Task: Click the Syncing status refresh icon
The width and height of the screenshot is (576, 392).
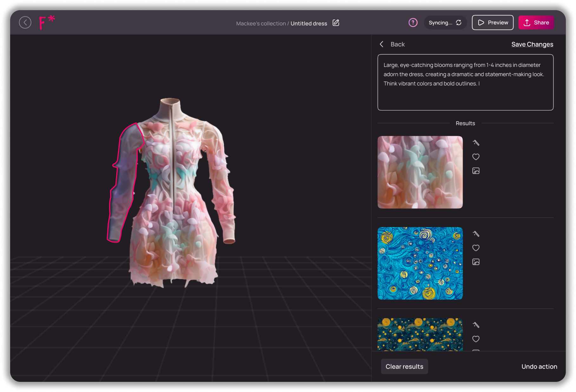Action: click(459, 23)
